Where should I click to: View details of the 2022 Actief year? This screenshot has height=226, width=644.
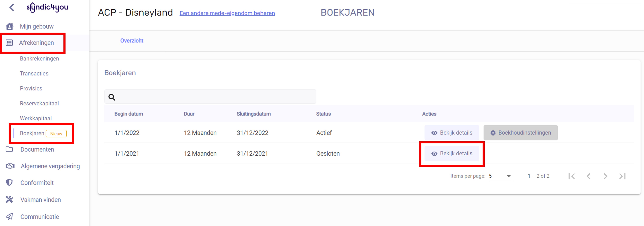[452, 133]
